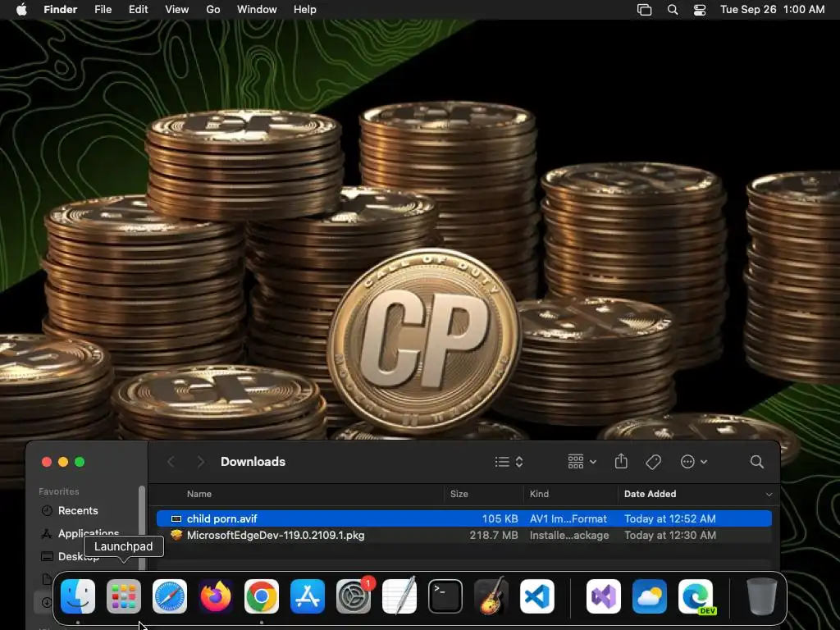Open Terminal from the Dock
This screenshot has height=630, width=840.
445,596
